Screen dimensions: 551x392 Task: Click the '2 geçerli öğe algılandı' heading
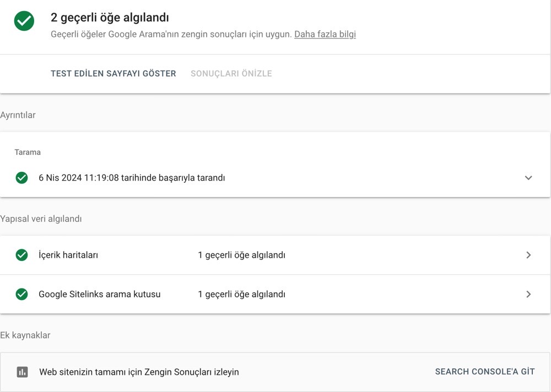click(x=110, y=18)
